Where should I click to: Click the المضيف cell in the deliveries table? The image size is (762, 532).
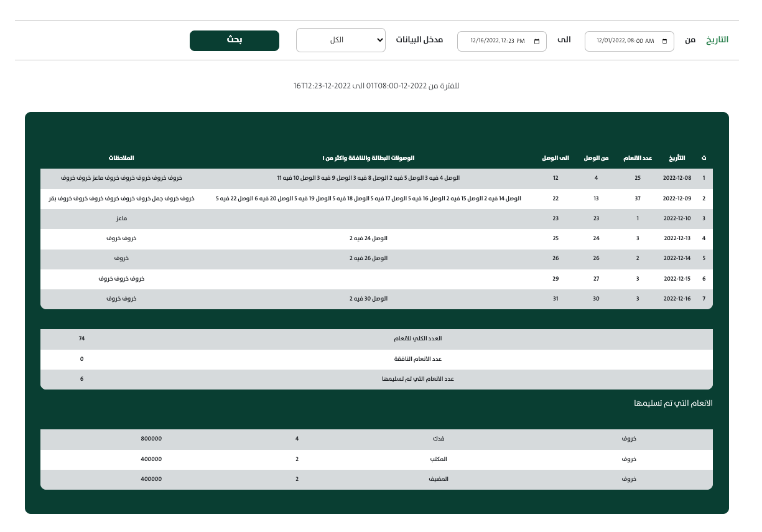pos(439,479)
